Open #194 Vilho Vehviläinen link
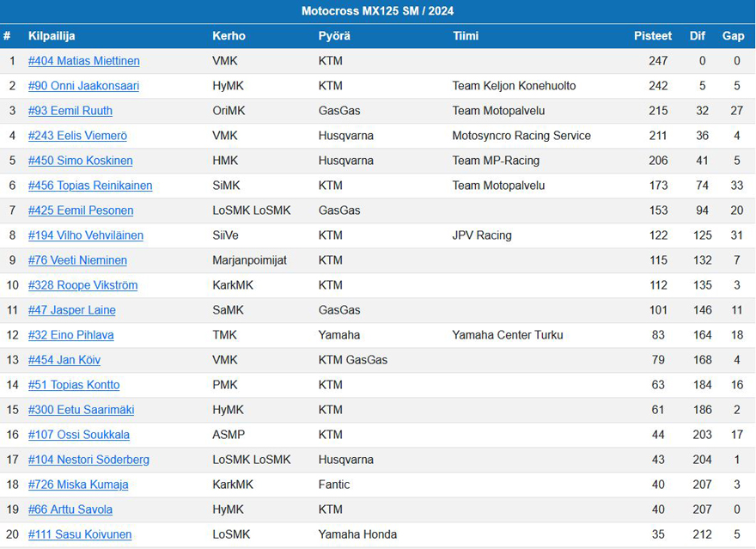Viewport: 756px width, 549px height. [x=85, y=235]
